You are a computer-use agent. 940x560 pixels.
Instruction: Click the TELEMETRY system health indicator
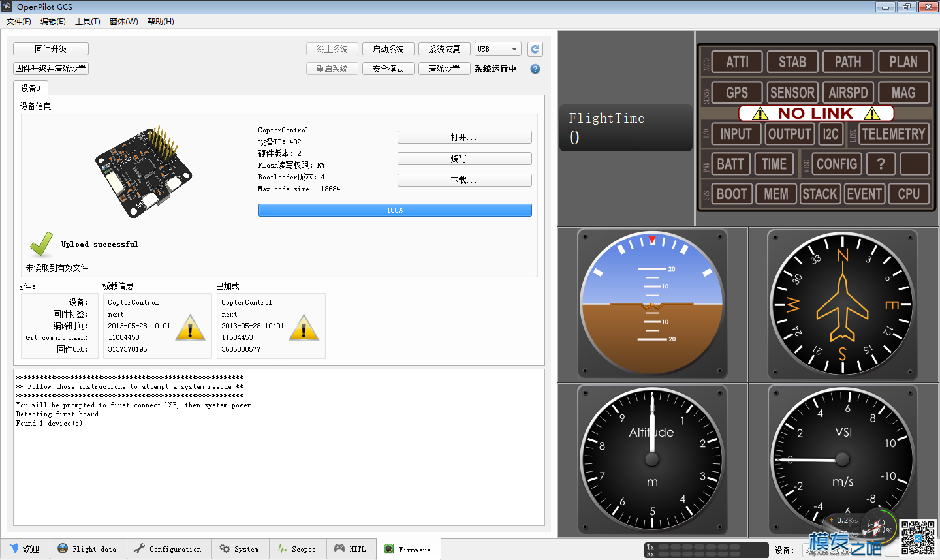click(894, 134)
